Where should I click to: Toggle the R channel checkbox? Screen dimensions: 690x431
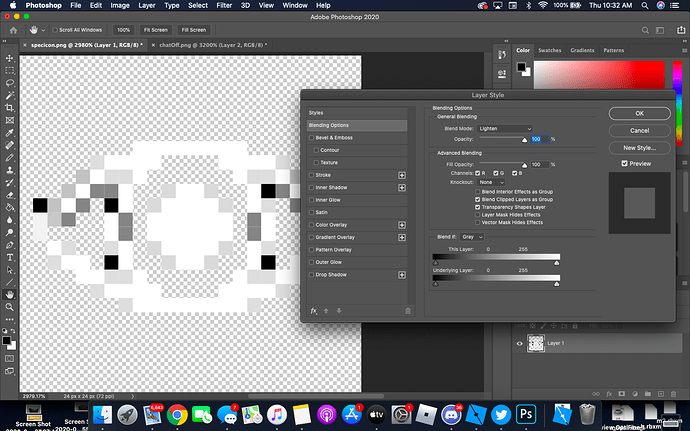tap(477, 173)
